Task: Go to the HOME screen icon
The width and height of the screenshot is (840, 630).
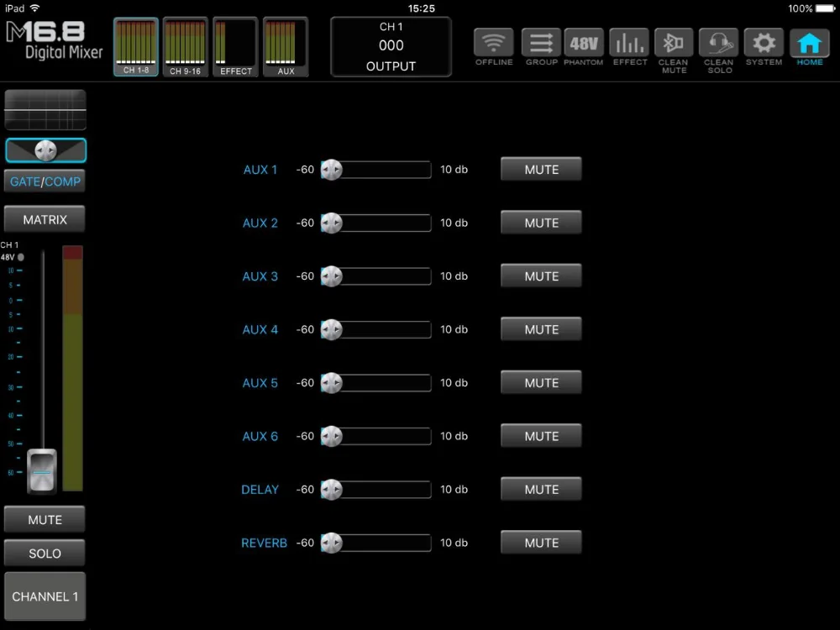Action: click(x=810, y=43)
